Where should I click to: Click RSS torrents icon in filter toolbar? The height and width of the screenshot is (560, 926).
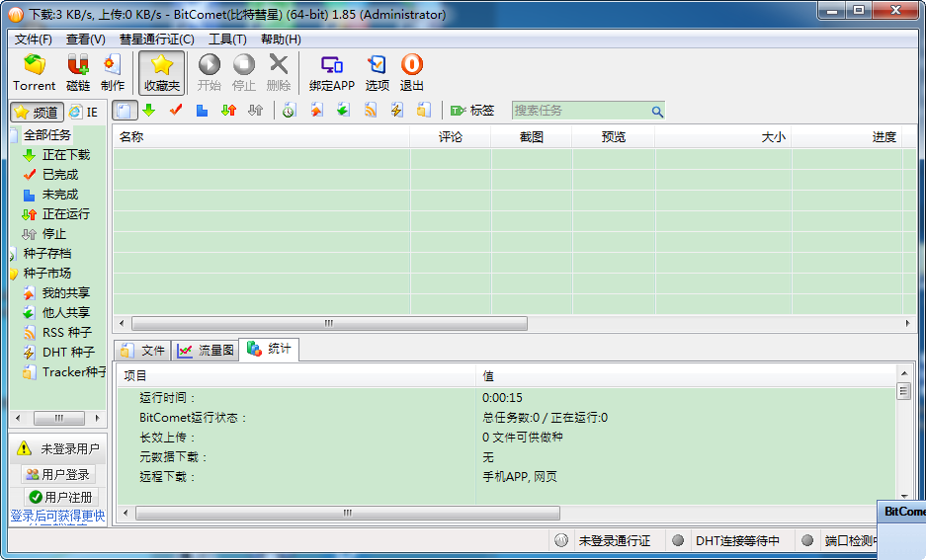pos(371,111)
